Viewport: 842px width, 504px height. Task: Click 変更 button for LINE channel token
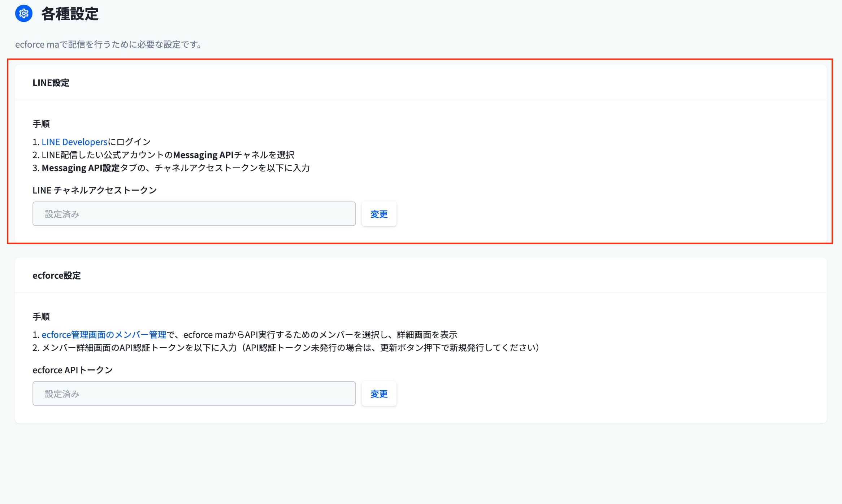tap(379, 214)
